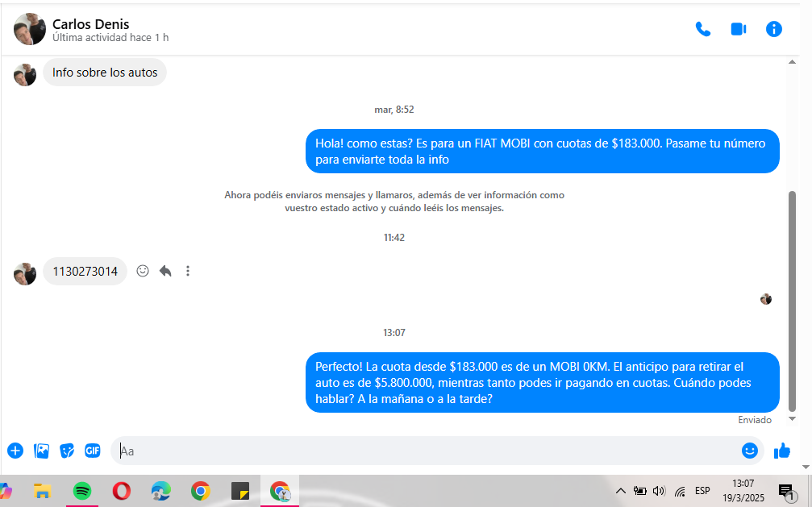Click the Carlos Denis contact name
The image size is (812, 507).
point(90,24)
